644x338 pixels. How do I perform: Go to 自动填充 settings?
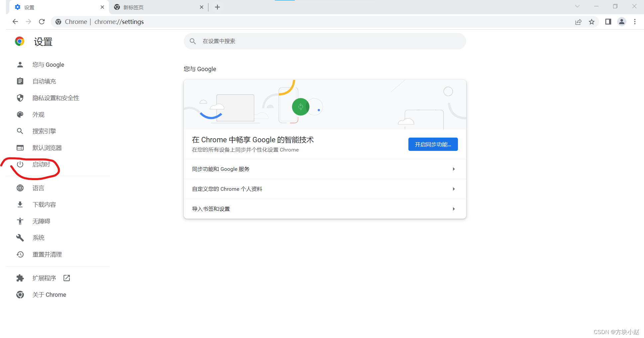[44, 81]
